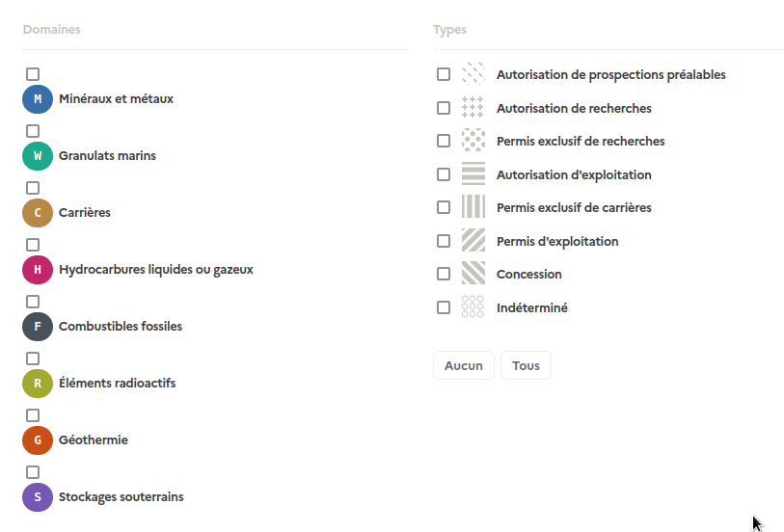Screen dimensions: 784x532
Task: Click the Géothermie label text
Action: pyautogui.click(x=94, y=440)
